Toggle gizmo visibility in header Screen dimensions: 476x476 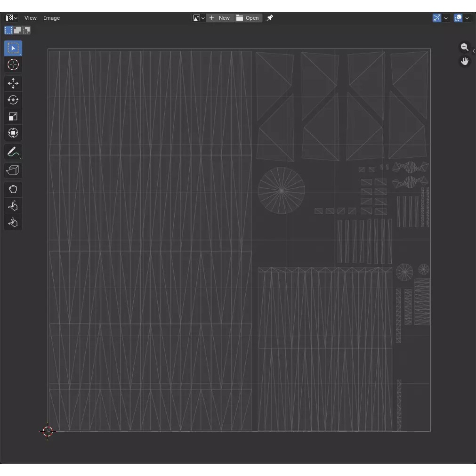[437, 18]
